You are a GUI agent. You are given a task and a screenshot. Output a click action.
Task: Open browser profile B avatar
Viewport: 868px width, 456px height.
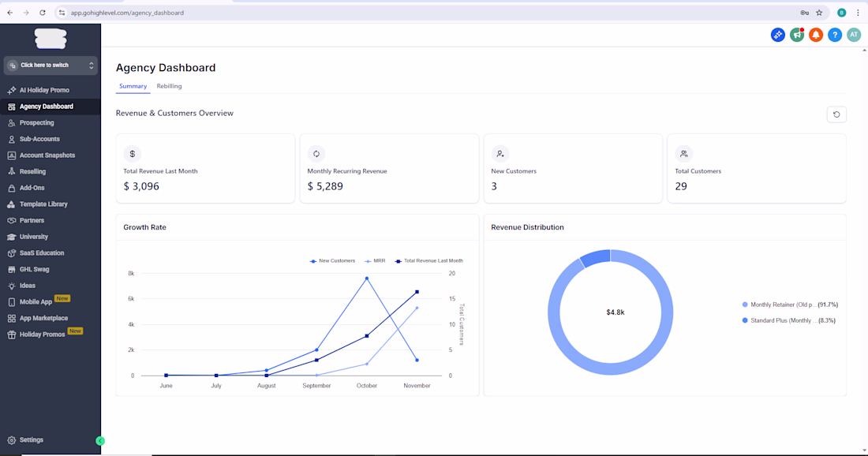[x=841, y=12]
